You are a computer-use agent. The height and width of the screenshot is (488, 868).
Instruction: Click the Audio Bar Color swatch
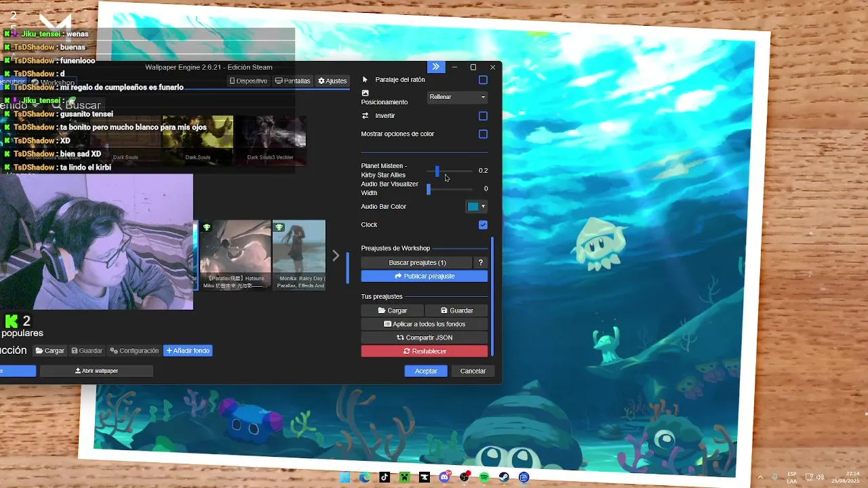pos(473,207)
